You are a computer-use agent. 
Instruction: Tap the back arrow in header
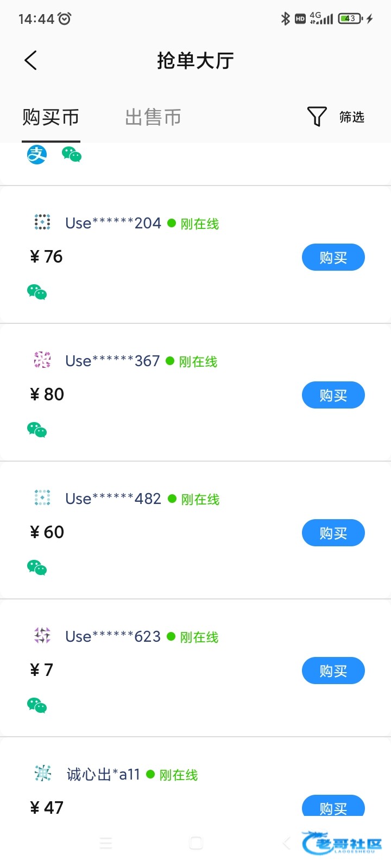31,60
